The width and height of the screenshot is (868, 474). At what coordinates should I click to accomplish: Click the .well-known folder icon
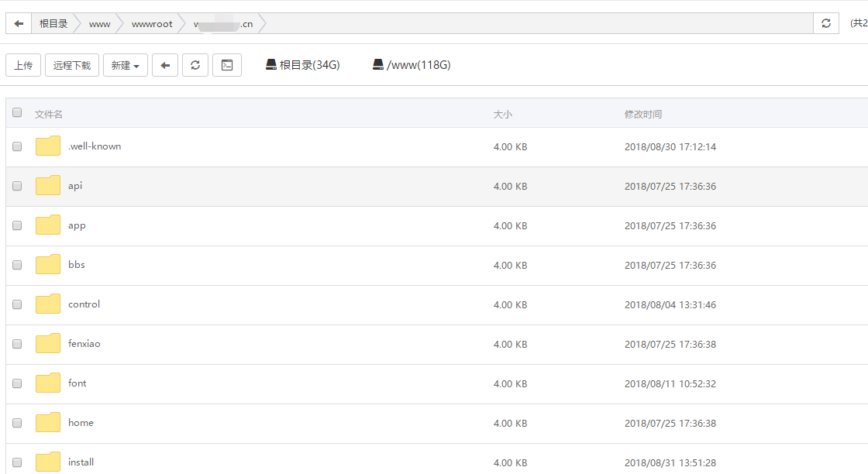pos(48,146)
